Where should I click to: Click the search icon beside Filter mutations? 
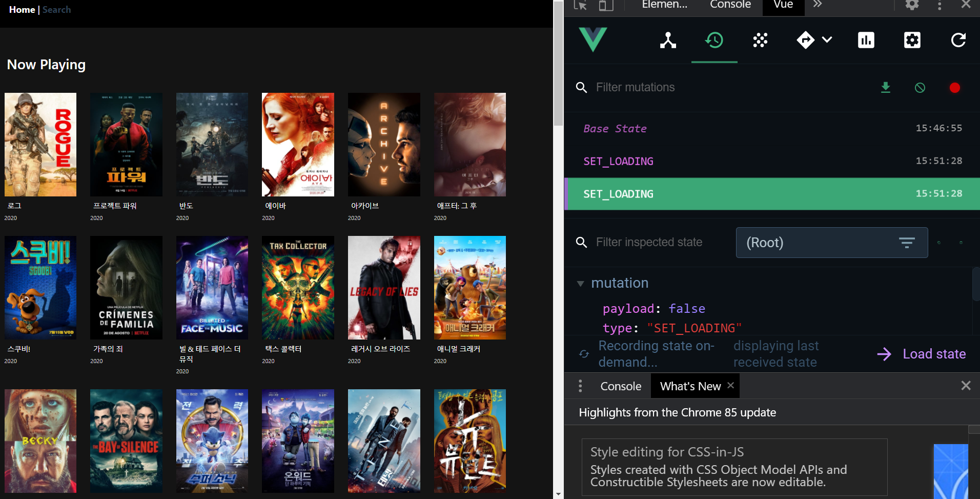[581, 88]
